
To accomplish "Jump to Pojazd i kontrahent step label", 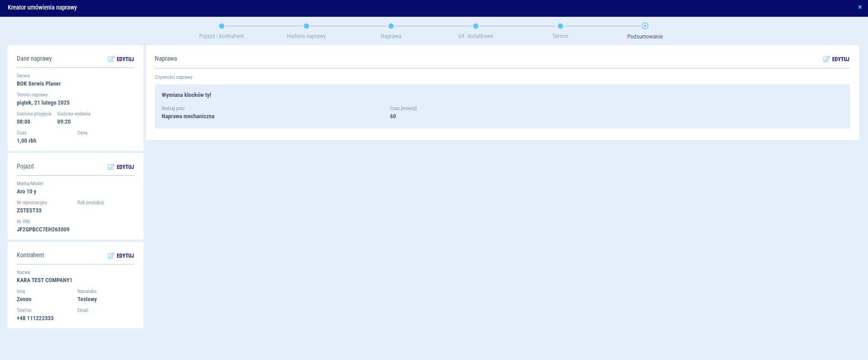I will pos(221,36).
